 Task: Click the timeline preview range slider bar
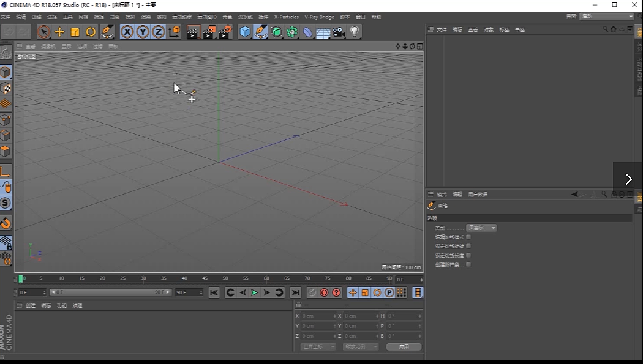(x=110, y=292)
